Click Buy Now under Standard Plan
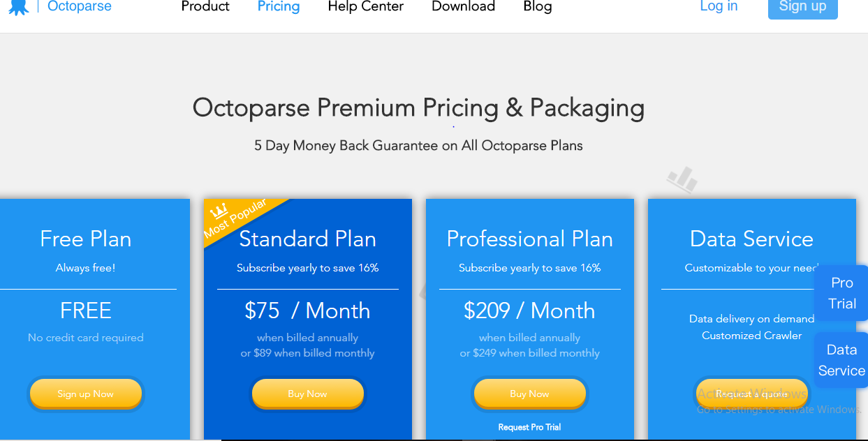 (x=308, y=394)
